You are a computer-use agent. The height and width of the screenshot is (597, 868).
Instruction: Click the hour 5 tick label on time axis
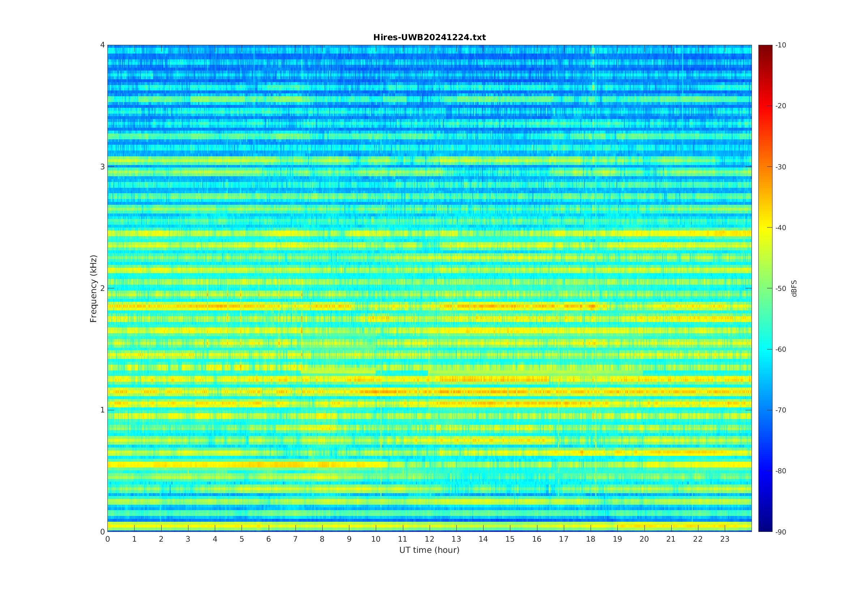tap(242, 539)
